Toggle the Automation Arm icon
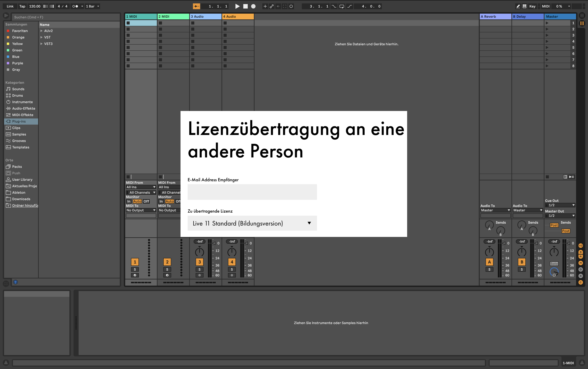Image resolution: width=588 pixels, height=369 pixels. 272,6
